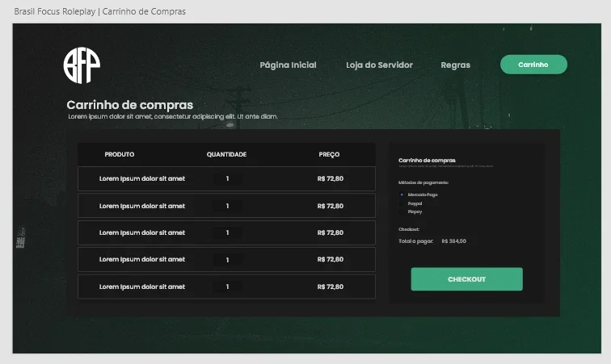The height and width of the screenshot is (364, 611).
Task: Click the R$ 72,80 price in last row
Action: pyautogui.click(x=330, y=287)
